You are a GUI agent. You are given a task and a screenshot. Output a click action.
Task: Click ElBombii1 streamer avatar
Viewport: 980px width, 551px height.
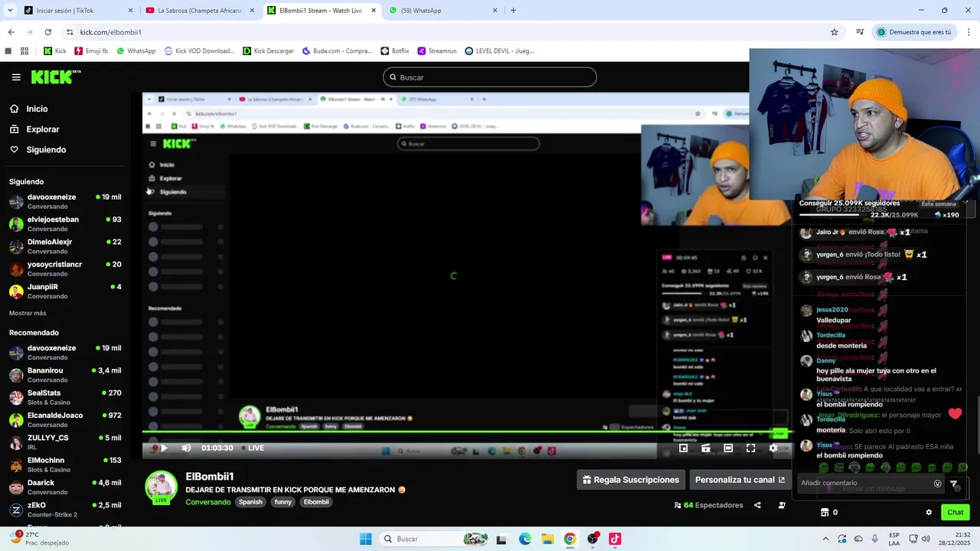pos(162,487)
